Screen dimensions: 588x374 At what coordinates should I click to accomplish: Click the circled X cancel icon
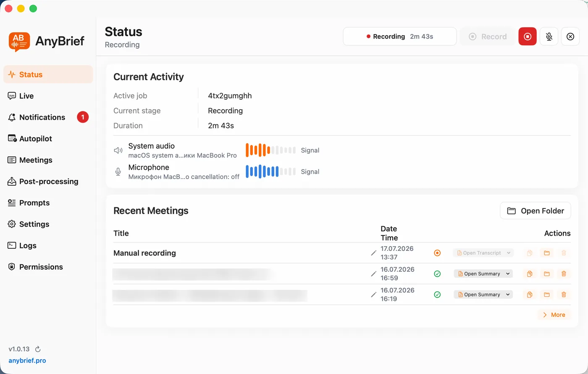pyautogui.click(x=570, y=37)
